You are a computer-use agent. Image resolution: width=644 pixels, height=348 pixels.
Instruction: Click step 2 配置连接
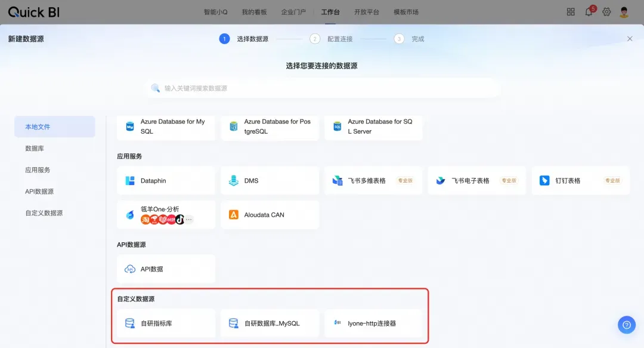pos(331,39)
